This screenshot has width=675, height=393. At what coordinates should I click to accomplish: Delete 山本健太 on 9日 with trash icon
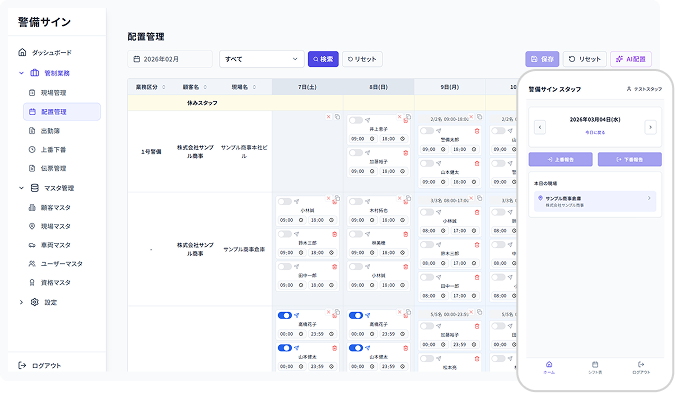click(x=477, y=164)
